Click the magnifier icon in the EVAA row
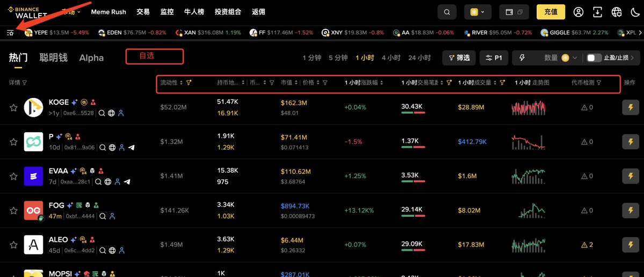The width and height of the screenshot is (644, 277). click(x=99, y=181)
